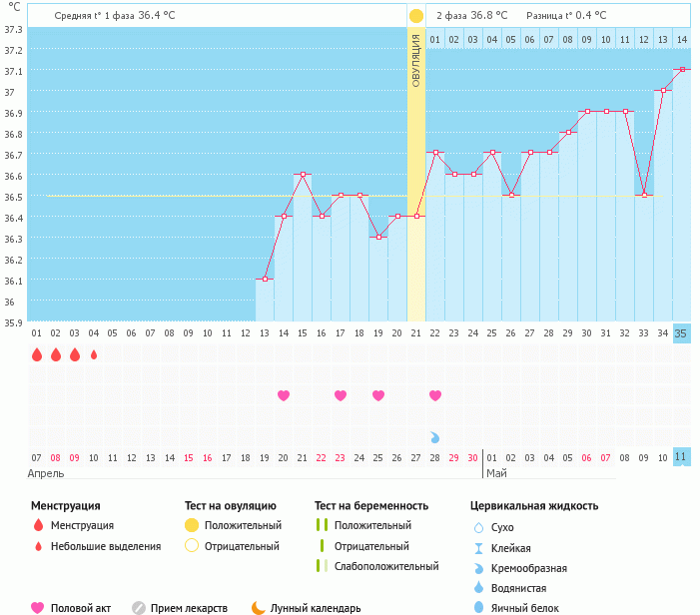Select the highlighted date 11 in May
Image resolution: width=700 pixels, height=615 pixels.
pyautogui.click(x=681, y=456)
